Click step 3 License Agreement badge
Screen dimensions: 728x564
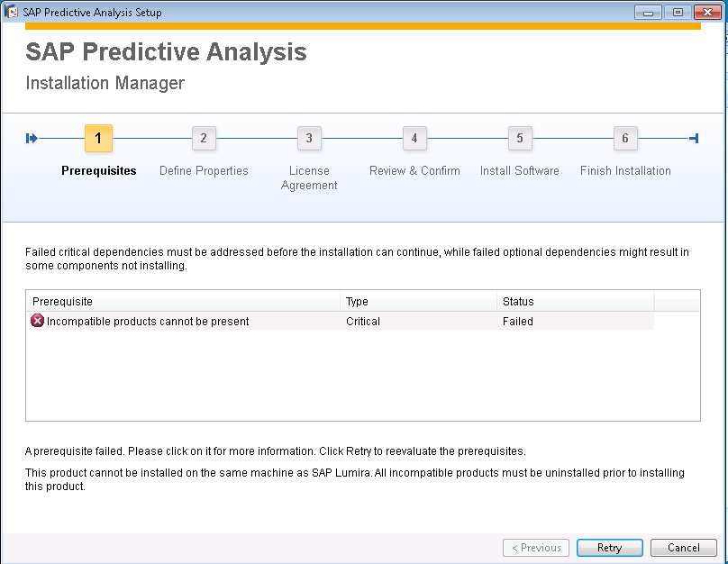click(309, 138)
